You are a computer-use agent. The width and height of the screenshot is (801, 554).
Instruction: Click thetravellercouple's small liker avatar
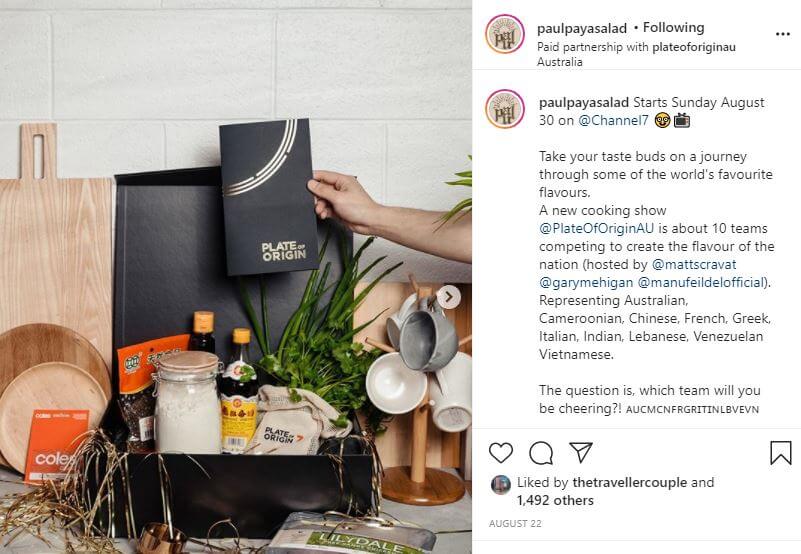coord(501,484)
